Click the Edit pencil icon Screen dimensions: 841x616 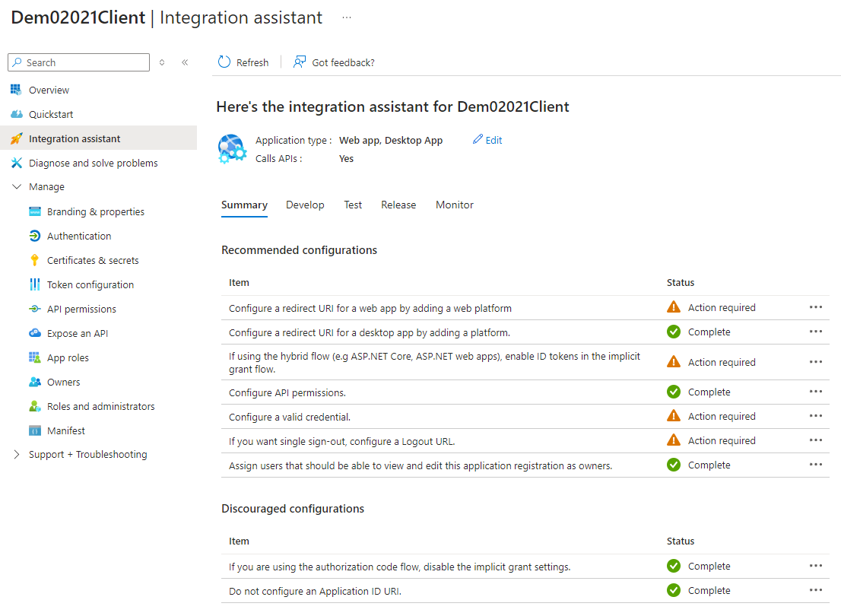(478, 139)
